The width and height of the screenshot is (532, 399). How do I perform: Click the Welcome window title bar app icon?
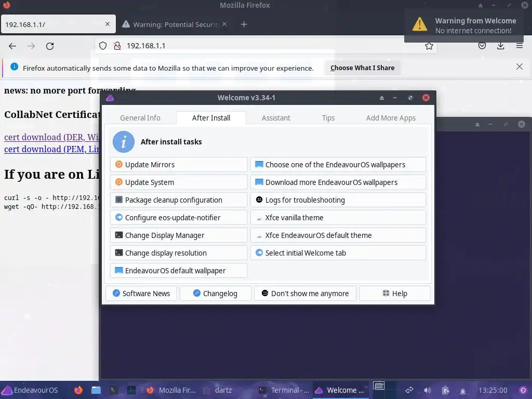(110, 98)
